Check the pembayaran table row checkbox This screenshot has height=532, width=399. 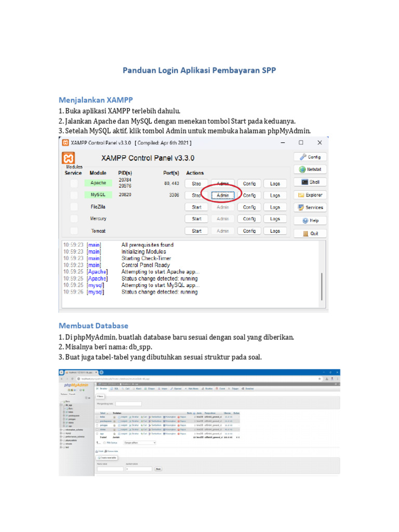pos(97,421)
